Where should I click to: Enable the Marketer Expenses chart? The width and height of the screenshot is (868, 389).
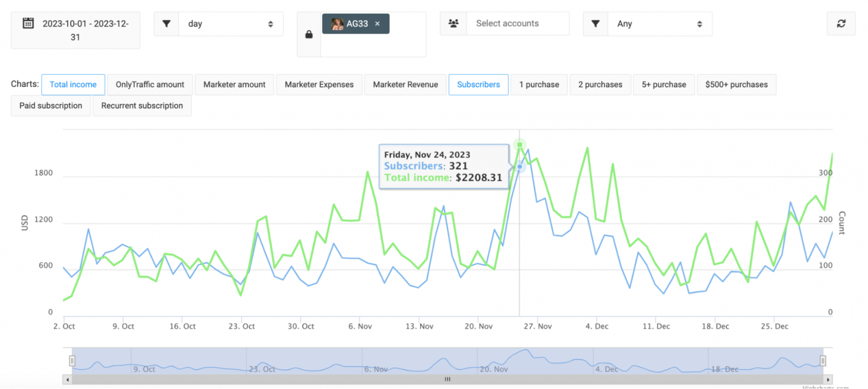click(x=319, y=85)
